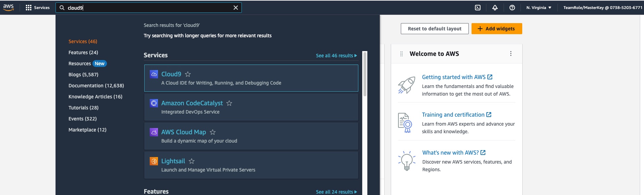The width and height of the screenshot is (644, 195).
Task: Click the Amazon CodeCatalyst service icon
Action: [154, 103]
